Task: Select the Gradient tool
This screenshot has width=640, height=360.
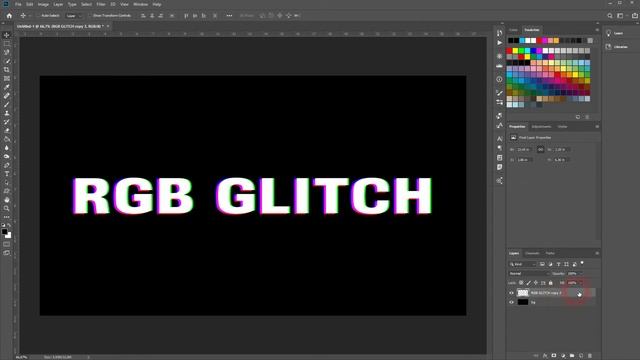Action: point(7,139)
